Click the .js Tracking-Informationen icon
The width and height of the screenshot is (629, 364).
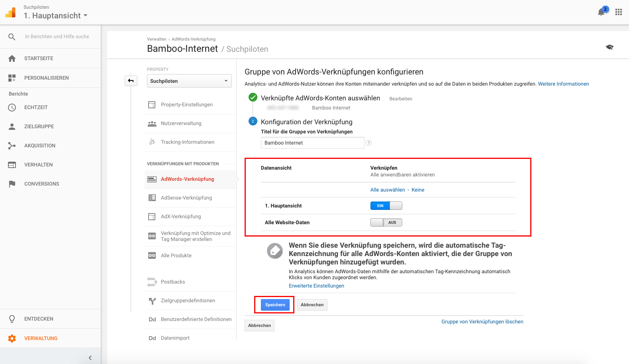point(152,142)
